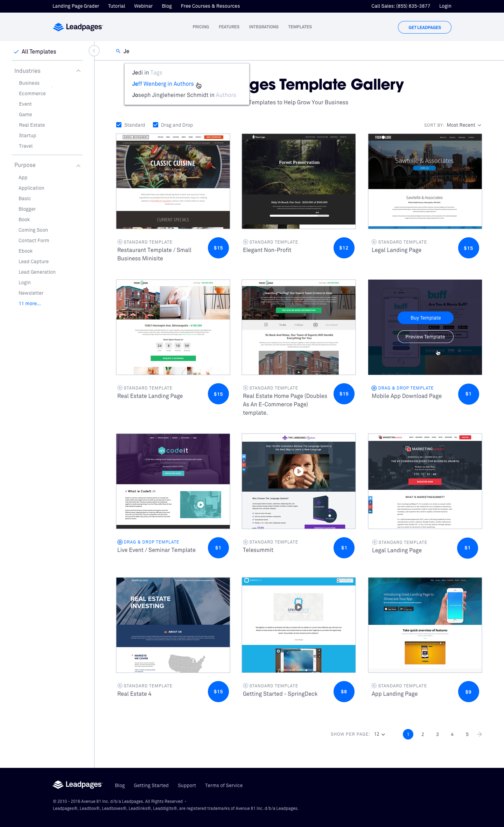Click $15 price badge for Restaurant Template

pyautogui.click(x=218, y=248)
